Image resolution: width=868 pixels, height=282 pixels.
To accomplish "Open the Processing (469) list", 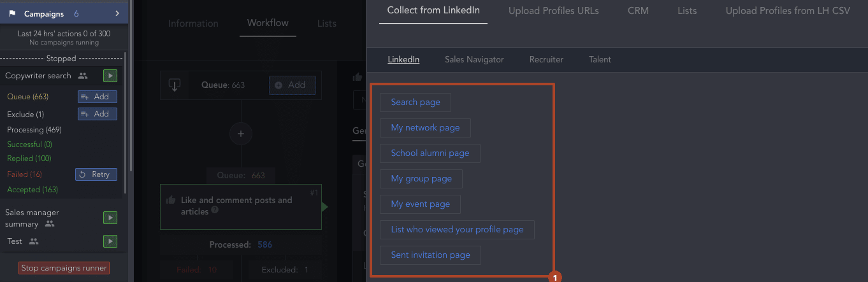I will click(34, 130).
